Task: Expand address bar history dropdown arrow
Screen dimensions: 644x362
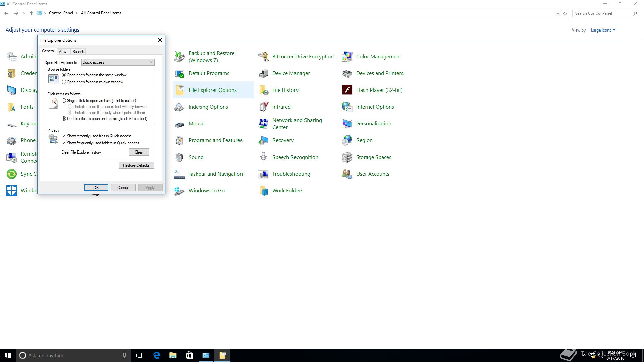Action: [558, 13]
